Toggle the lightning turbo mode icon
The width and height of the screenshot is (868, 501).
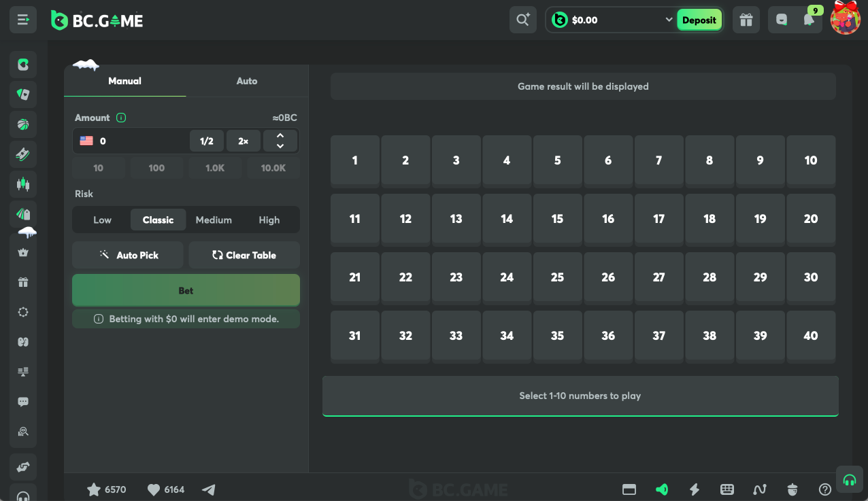click(695, 489)
